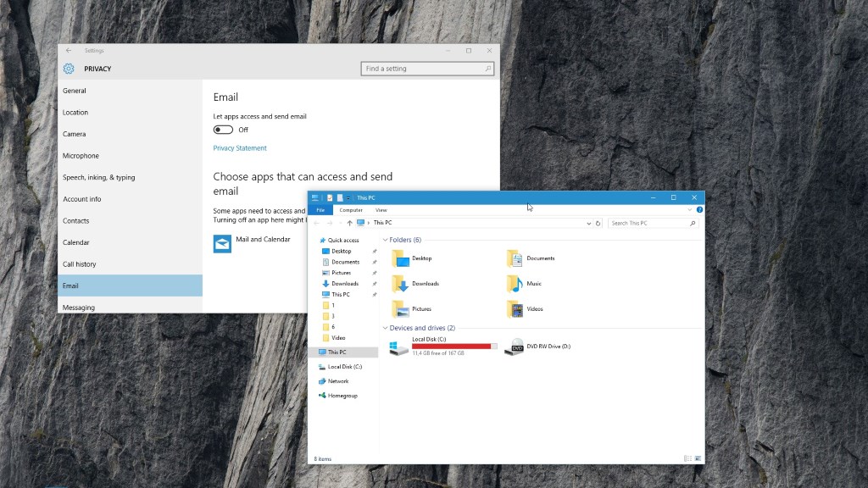Select the DVD RW Drive (D:) icon
Image resolution: width=868 pixels, height=488 pixels.
[515, 347]
